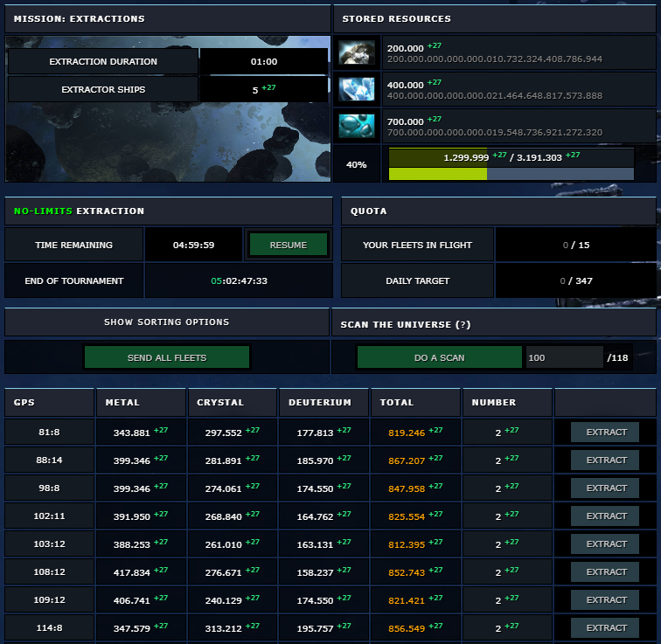Viewport: 661px width, 644px height.
Task: Click the 40% storage fill label
Action: click(356, 164)
